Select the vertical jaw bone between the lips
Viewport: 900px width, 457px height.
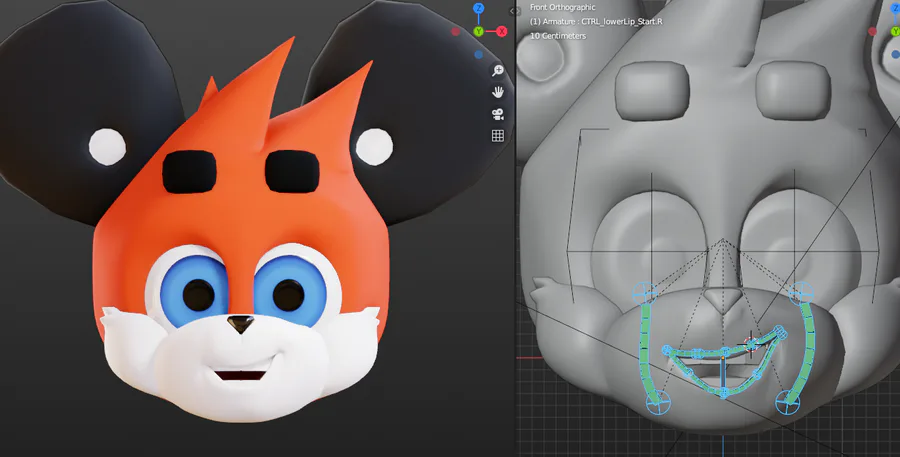(723, 373)
